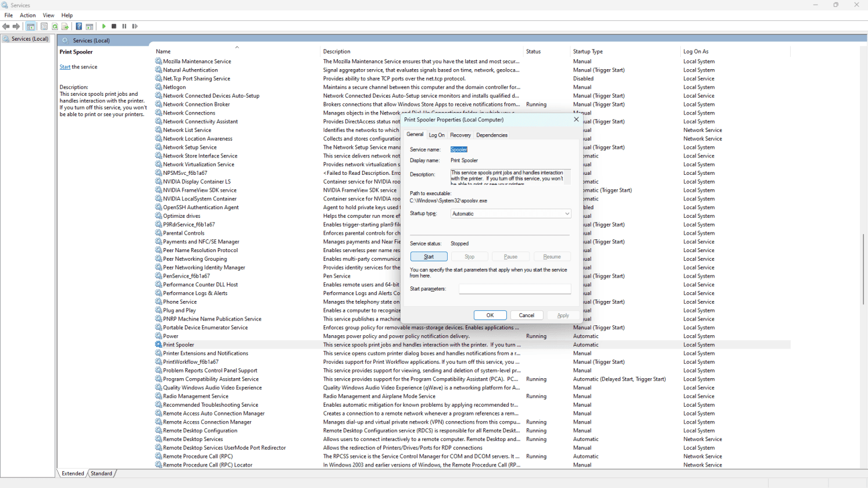This screenshot has height=488, width=868.
Task: Click the Forward navigation arrow icon
Action: pos(16,26)
